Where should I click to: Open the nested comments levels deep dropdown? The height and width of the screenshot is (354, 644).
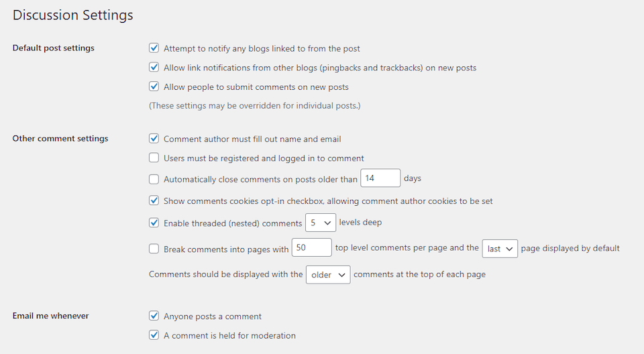pyautogui.click(x=320, y=223)
